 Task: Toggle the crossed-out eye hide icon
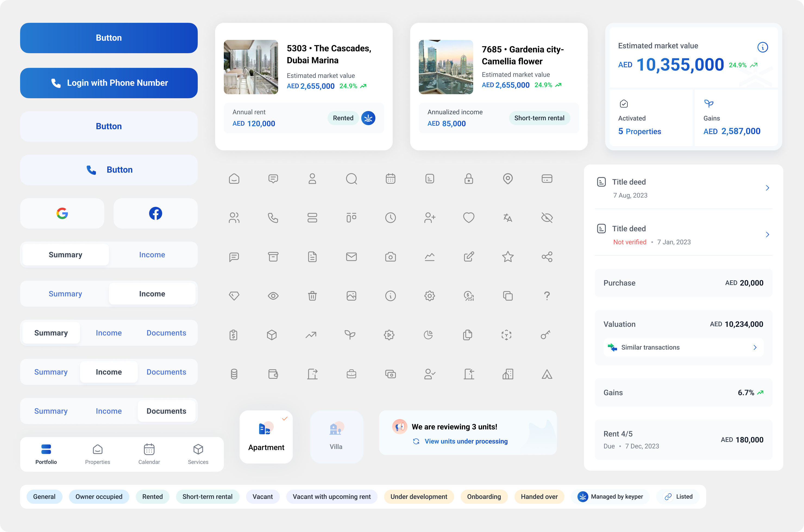pos(547,217)
